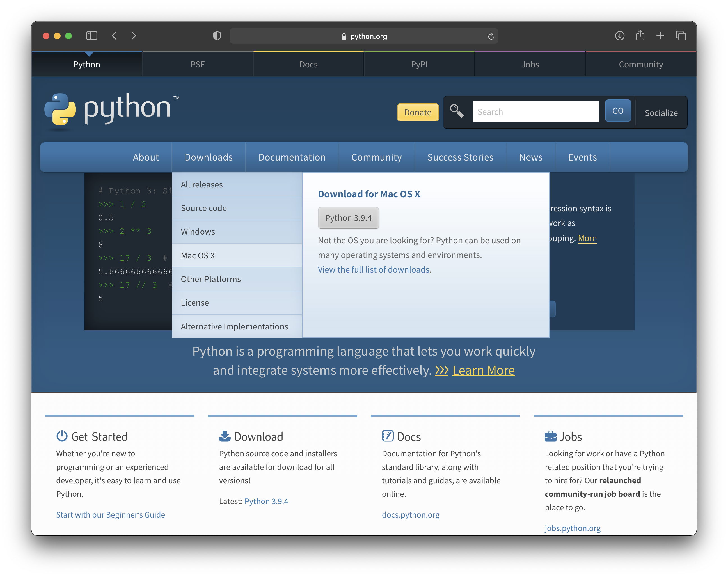Viewport: 728px width, 577px height.
Task: Click the Docs notepad icon
Action: 388,436
